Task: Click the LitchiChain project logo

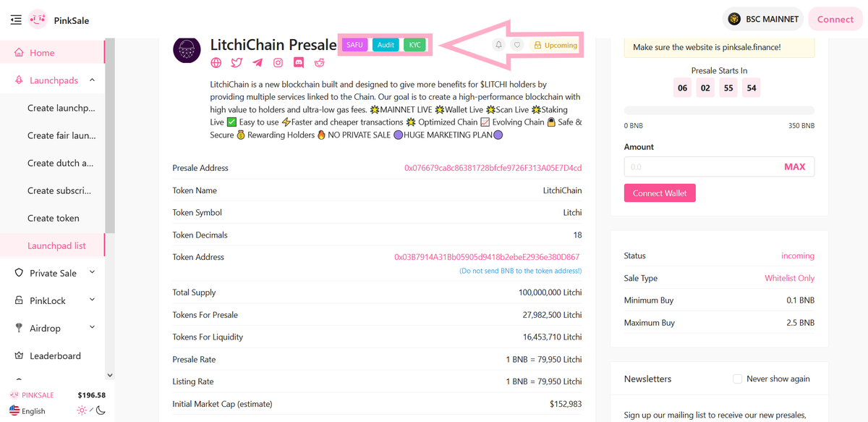Action: (x=186, y=49)
